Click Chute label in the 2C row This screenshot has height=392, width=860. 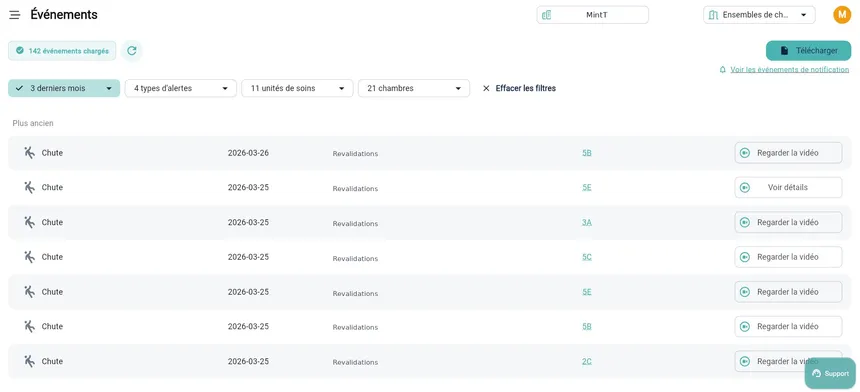point(52,361)
